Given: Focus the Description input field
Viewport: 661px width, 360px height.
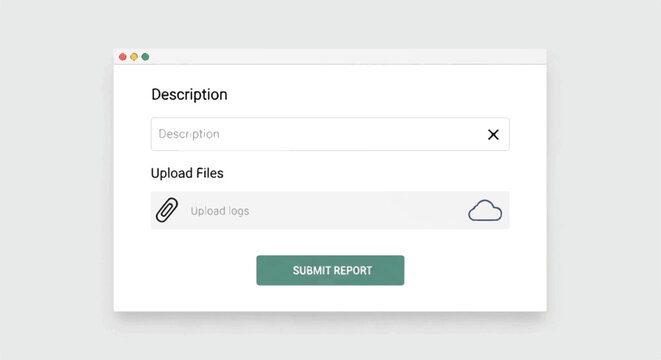Looking at the screenshot, I should click(x=330, y=134).
